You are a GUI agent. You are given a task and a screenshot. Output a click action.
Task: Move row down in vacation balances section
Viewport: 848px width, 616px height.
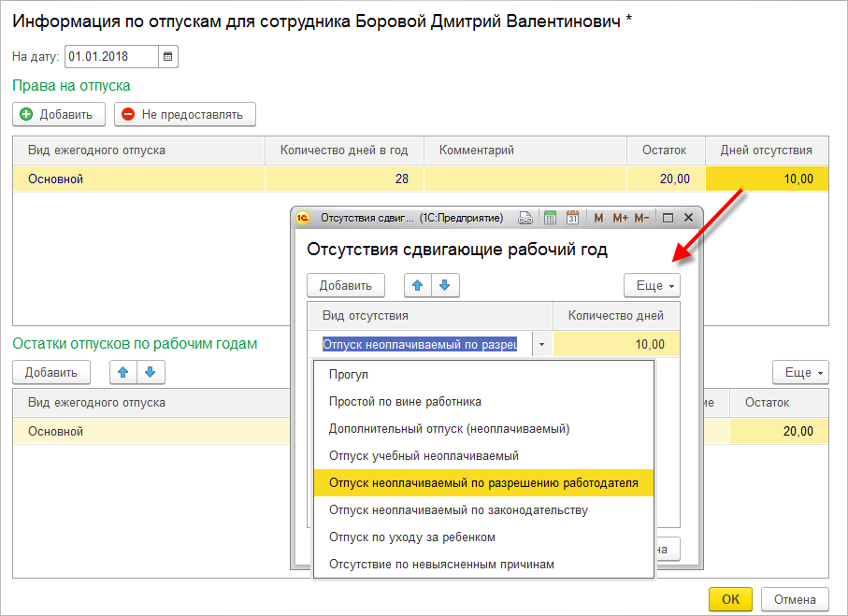[x=151, y=372]
